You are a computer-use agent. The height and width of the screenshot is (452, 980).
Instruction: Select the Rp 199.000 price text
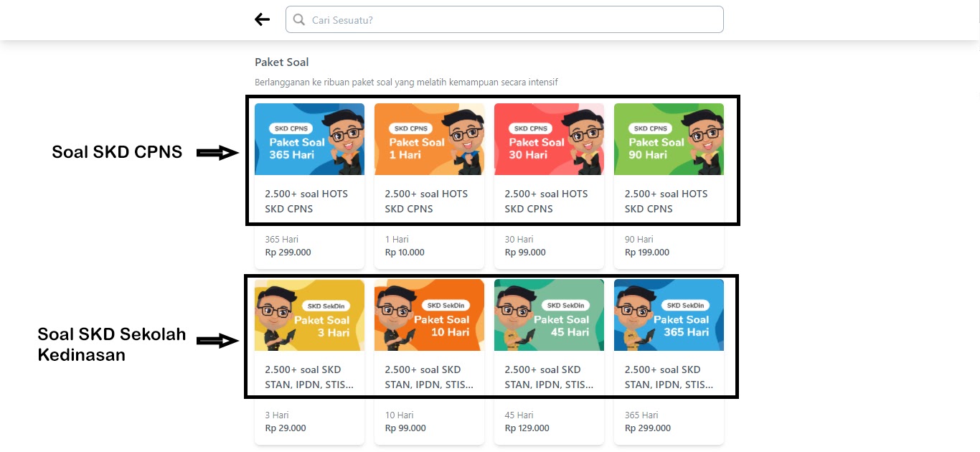[x=647, y=253]
